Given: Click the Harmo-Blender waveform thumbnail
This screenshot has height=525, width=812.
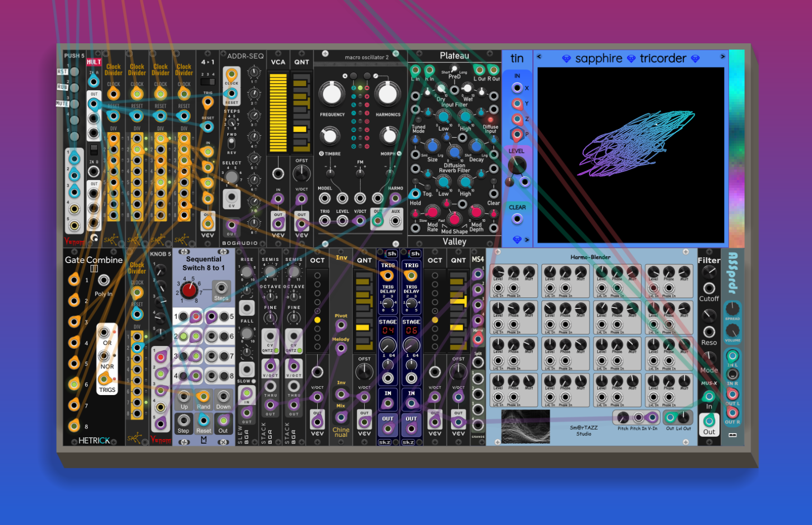Looking at the screenshot, I should tap(525, 426).
